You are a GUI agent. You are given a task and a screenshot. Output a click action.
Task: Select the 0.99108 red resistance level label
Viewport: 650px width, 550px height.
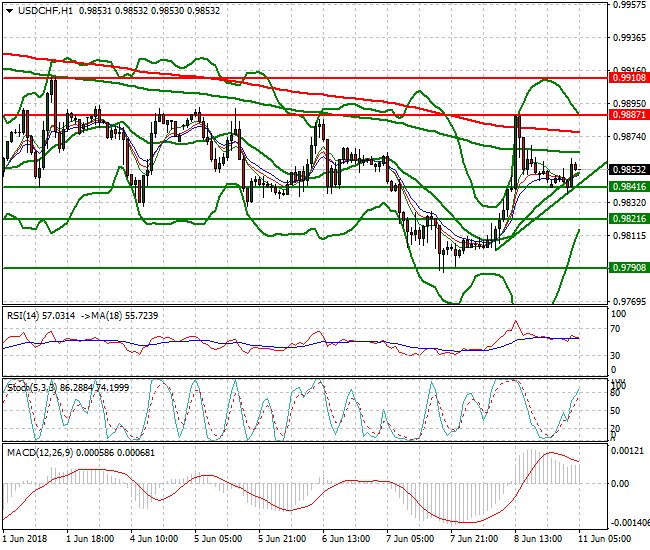coord(629,78)
